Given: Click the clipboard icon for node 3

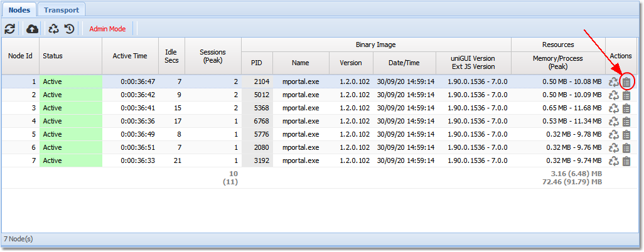Looking at the screenshot, I should [x=626, y=108].
